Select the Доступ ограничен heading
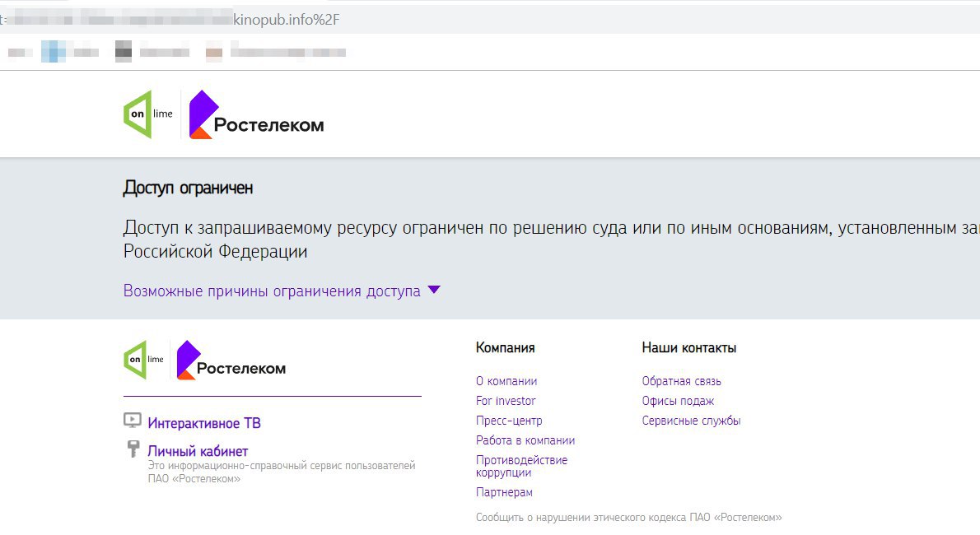 point(188,188)
